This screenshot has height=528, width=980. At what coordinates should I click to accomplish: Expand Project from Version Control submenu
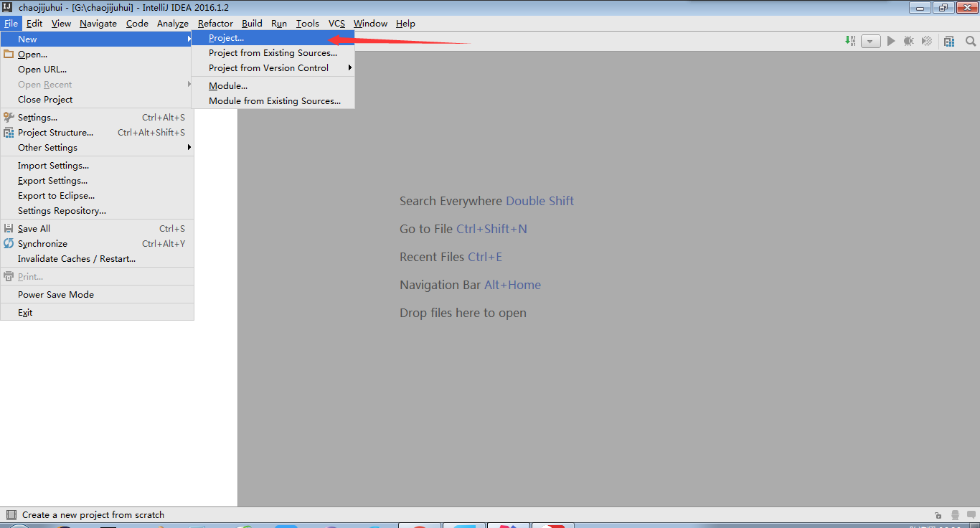pyautogui.click(x=273, y=68)
